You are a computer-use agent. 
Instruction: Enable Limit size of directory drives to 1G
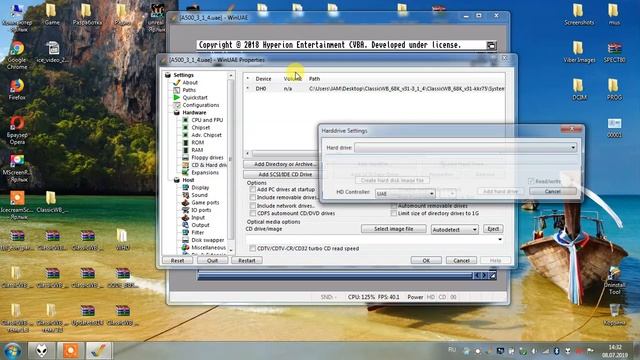(393, 213)
